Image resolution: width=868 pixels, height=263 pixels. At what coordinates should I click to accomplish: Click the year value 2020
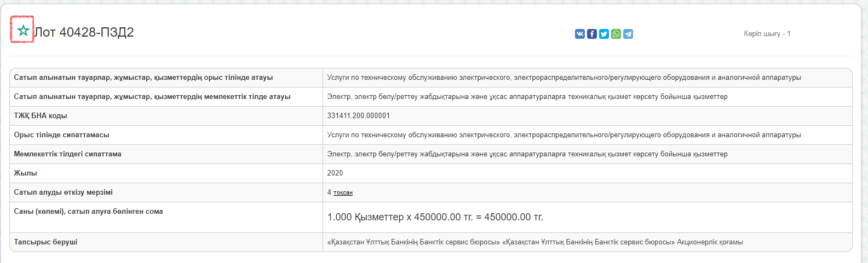pyautogui.click(x=335, y=173)
